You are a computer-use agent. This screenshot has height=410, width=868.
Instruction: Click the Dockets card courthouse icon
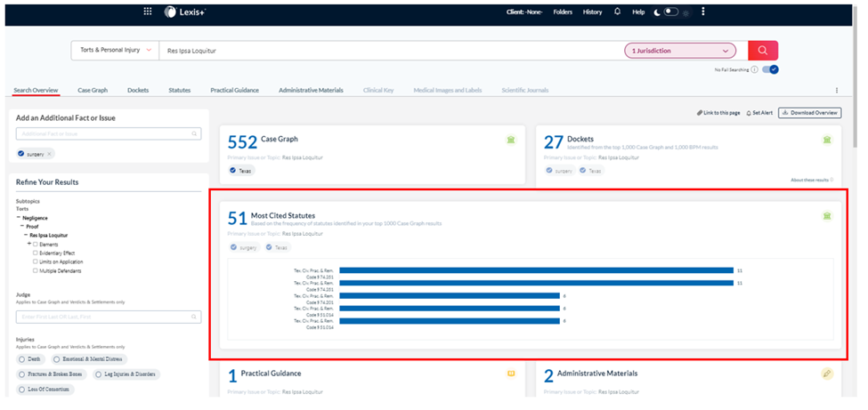pos(826,140)
